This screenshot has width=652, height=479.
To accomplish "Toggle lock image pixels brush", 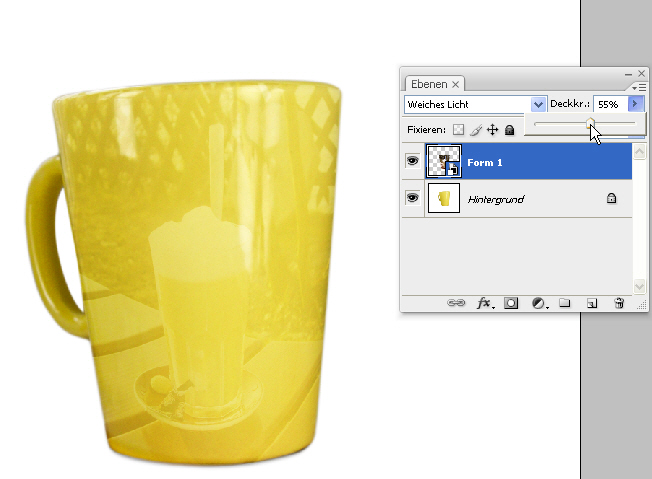I will tap(476, 130).
